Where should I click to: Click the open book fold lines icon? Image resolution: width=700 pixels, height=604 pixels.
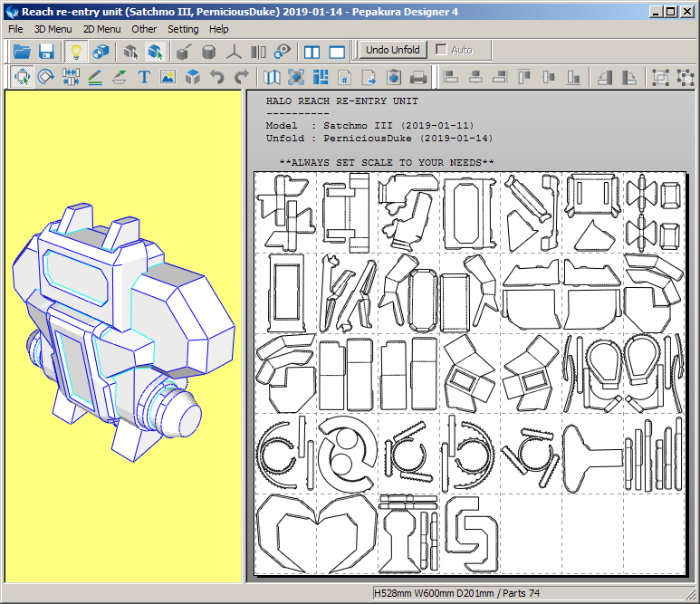[272, 77]
